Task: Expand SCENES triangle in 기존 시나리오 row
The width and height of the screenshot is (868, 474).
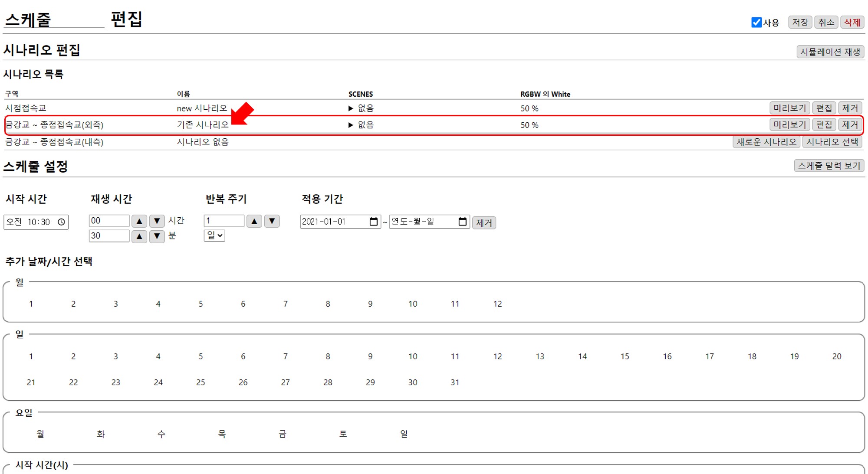Action: (x=351, y=125)
